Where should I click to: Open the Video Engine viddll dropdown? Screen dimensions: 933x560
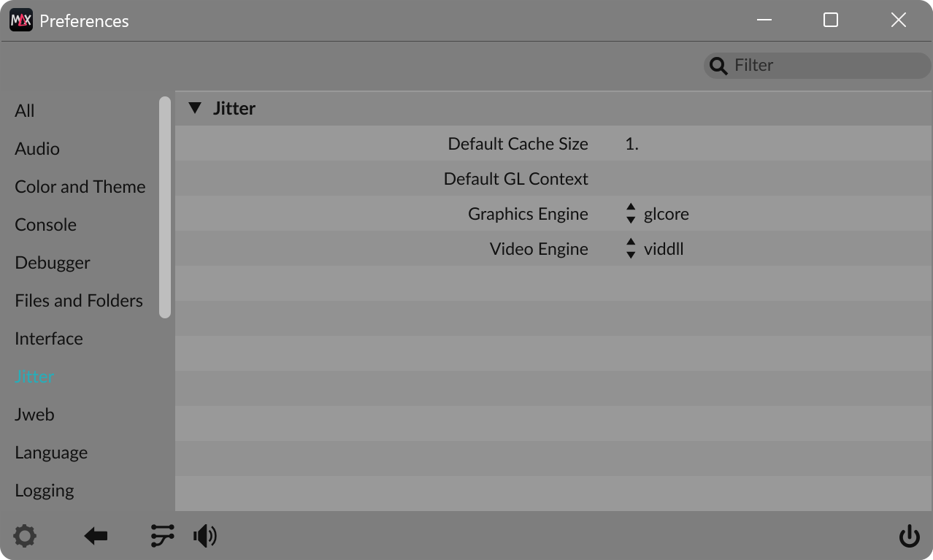663,248
